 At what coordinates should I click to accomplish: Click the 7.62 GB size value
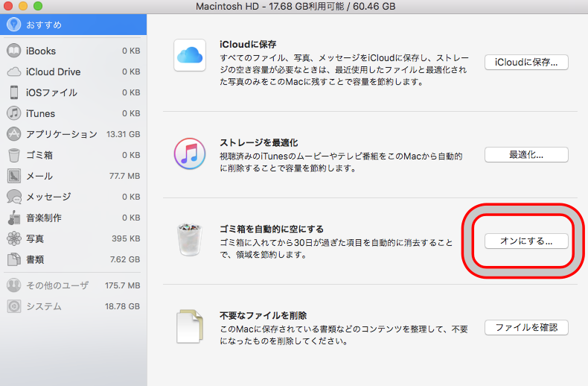tap(125, 259)
